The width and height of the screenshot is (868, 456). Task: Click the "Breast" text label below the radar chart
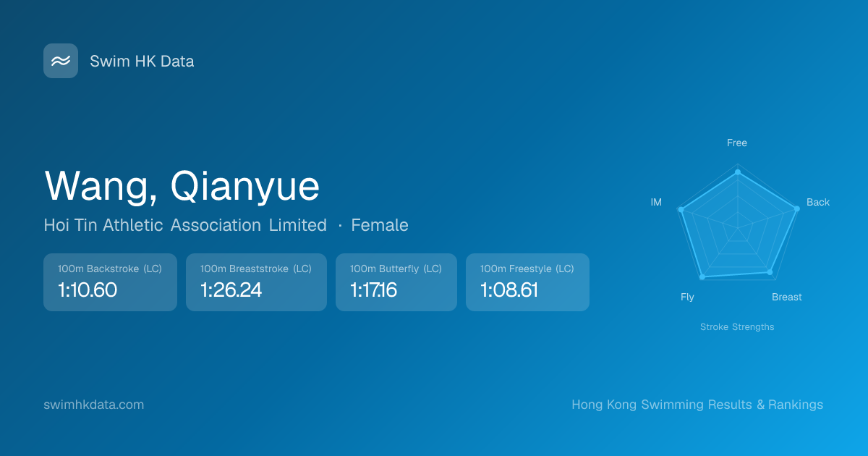tap(787, 297)
